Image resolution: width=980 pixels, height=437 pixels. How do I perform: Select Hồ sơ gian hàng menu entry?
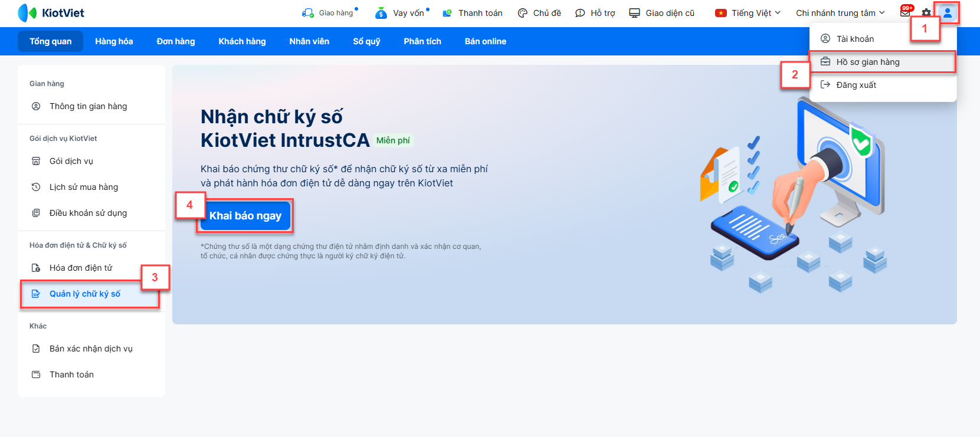point(883,61)
